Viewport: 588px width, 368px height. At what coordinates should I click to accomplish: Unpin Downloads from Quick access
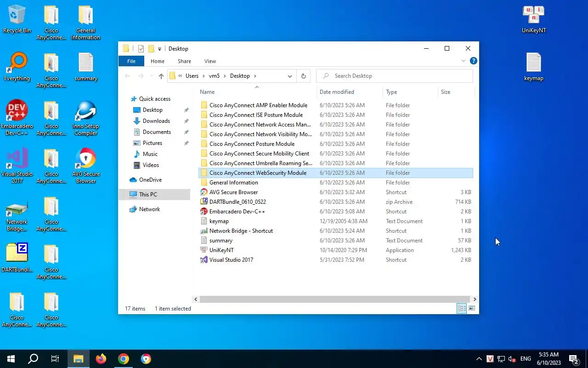point(186,121)
